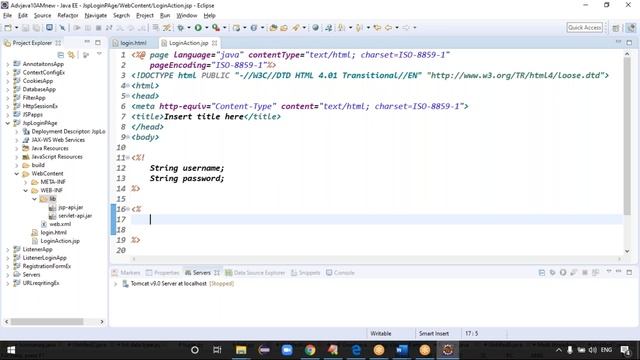Collapse the WebContent folder
The width and height of the screenshot is (640, 360).
pos(16,173)
